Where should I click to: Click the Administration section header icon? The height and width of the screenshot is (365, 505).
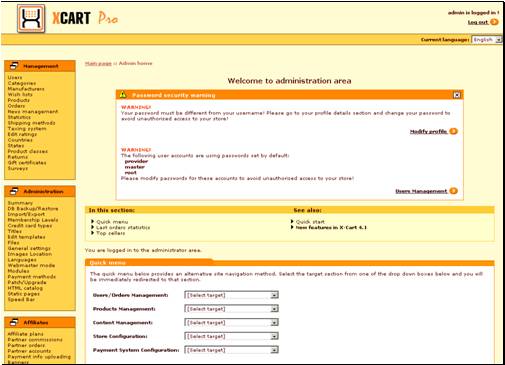coord(14,191)
